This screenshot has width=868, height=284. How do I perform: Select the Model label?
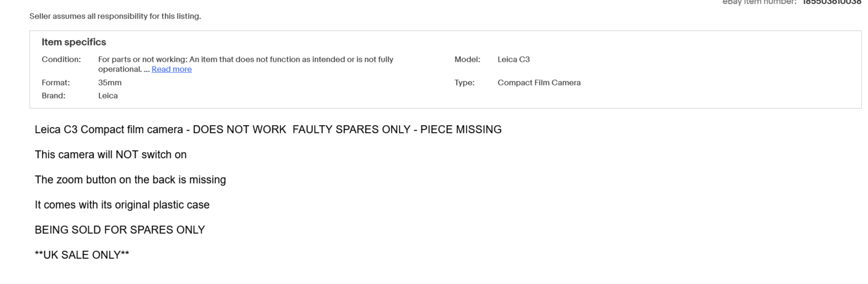[467, 59]
